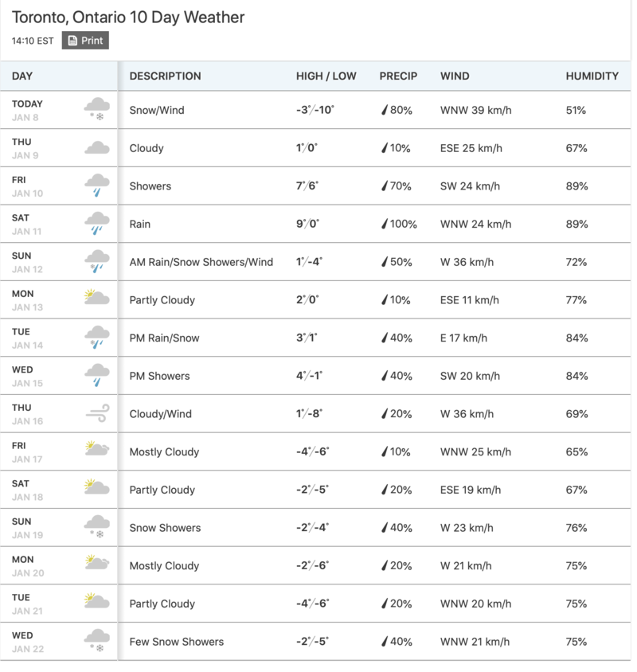Viewport: 637px width, 672px height.
Task: Click the HIGH / LOW column header
Action: click(326, 76)
